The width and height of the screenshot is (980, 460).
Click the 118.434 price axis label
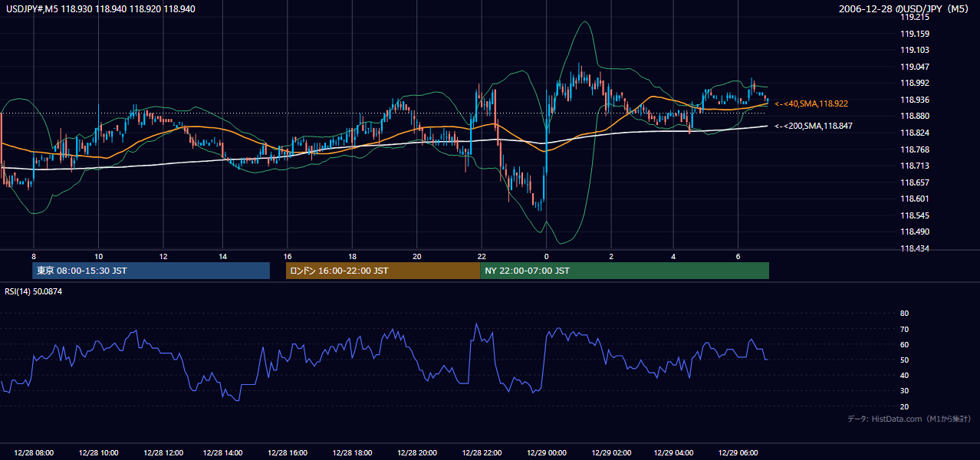(x=914, y=248)
